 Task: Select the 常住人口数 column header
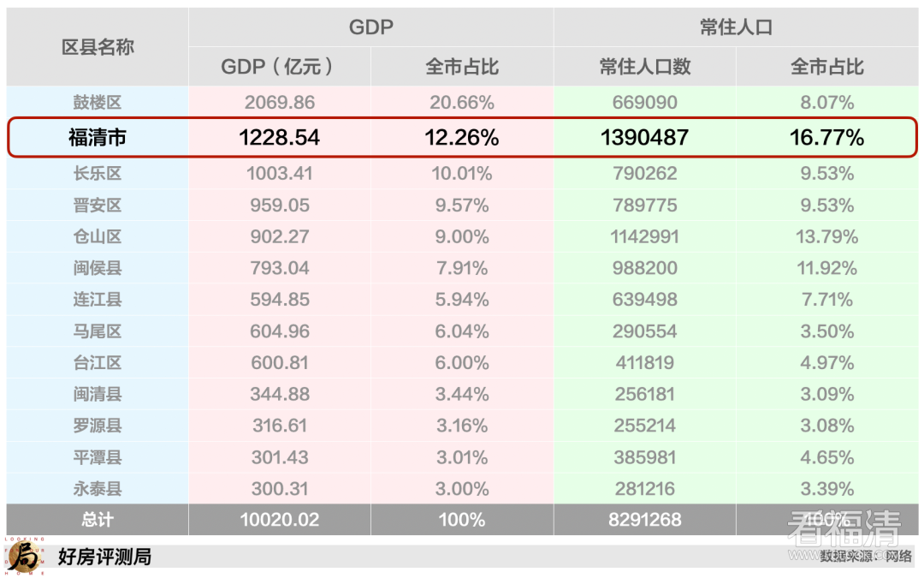point(645,67)
